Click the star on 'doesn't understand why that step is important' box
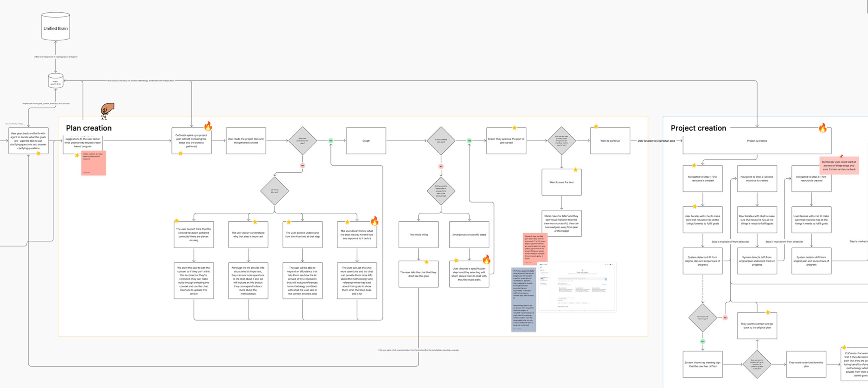The image size is (868, 388). (255, 222)
